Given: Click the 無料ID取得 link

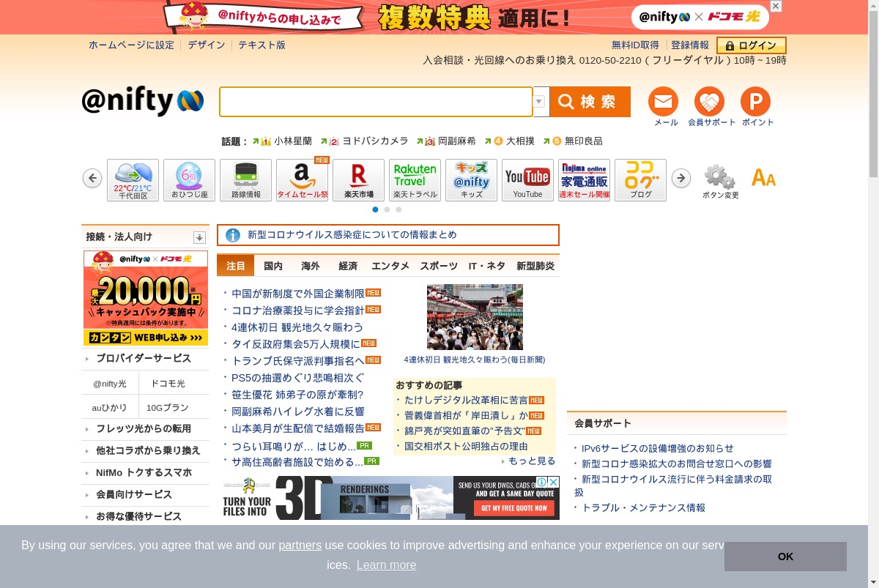Looking at the screenshot, I should [x=636, y=45].
